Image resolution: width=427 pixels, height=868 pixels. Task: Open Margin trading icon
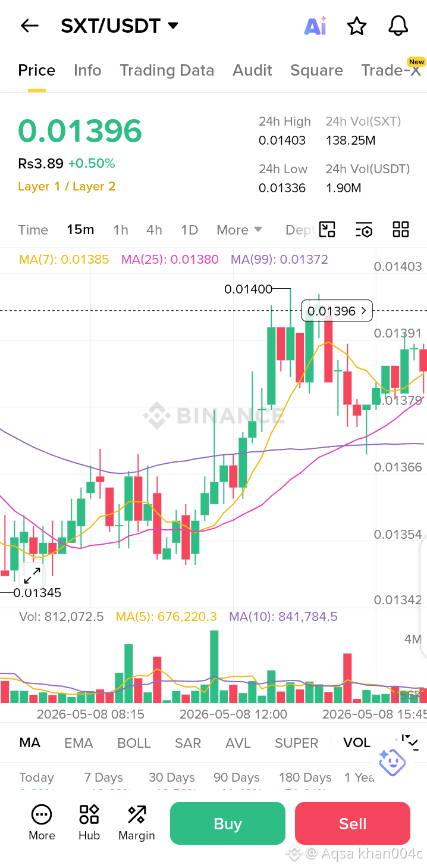[137, 823]
